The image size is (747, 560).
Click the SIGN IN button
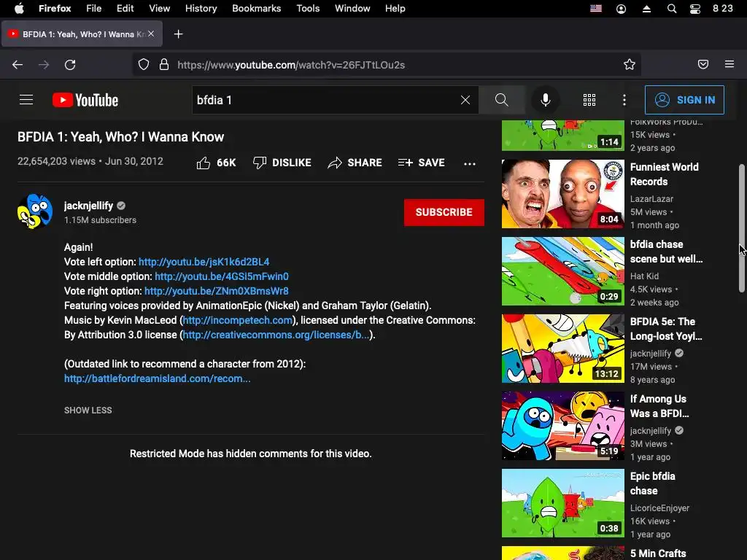(684, 100)
